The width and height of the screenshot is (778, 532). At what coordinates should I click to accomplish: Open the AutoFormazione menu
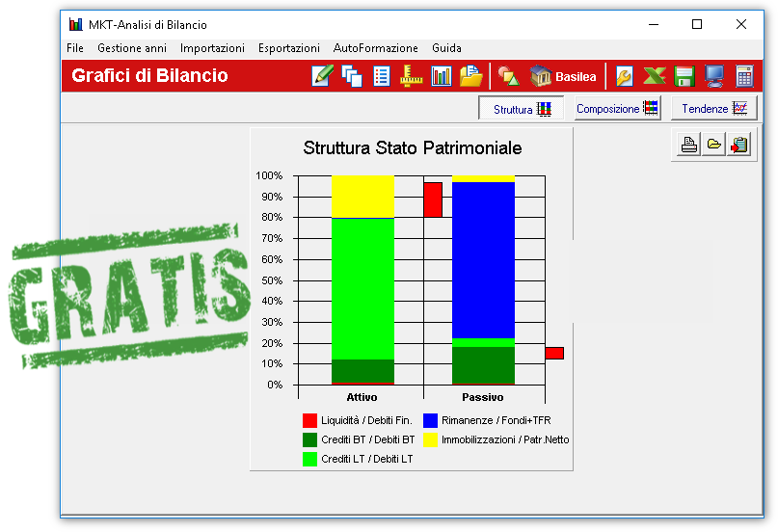point(376,48)
